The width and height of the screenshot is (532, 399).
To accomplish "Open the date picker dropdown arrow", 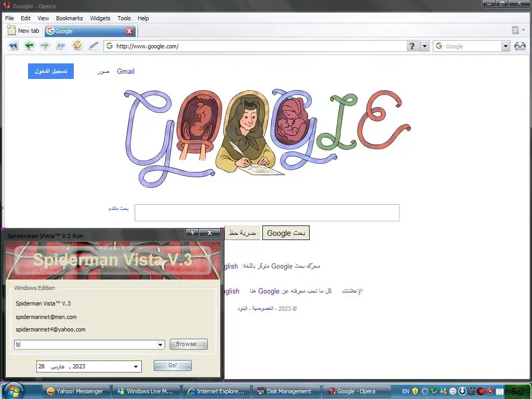I will [136, 366].
